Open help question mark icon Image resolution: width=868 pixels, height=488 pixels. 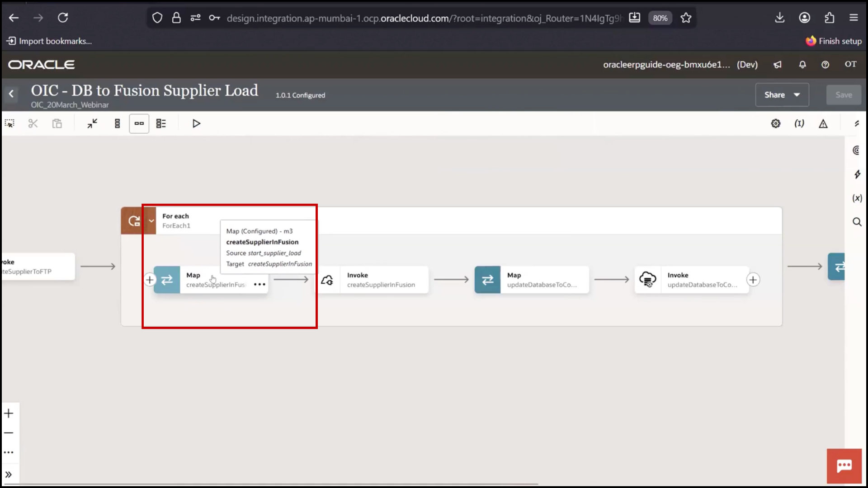coord(825,65)
